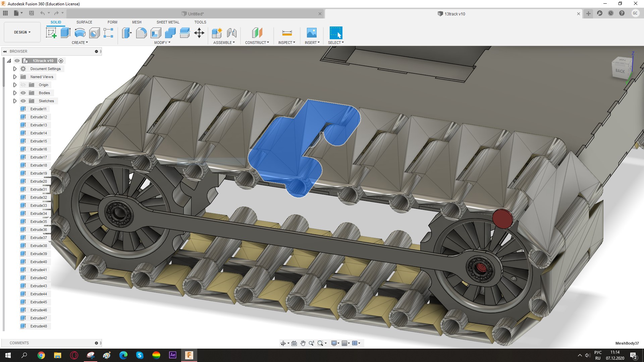Expand the Document Settings node
The height and width of the screenshot is (362, 644).
[x=15, y=69]
